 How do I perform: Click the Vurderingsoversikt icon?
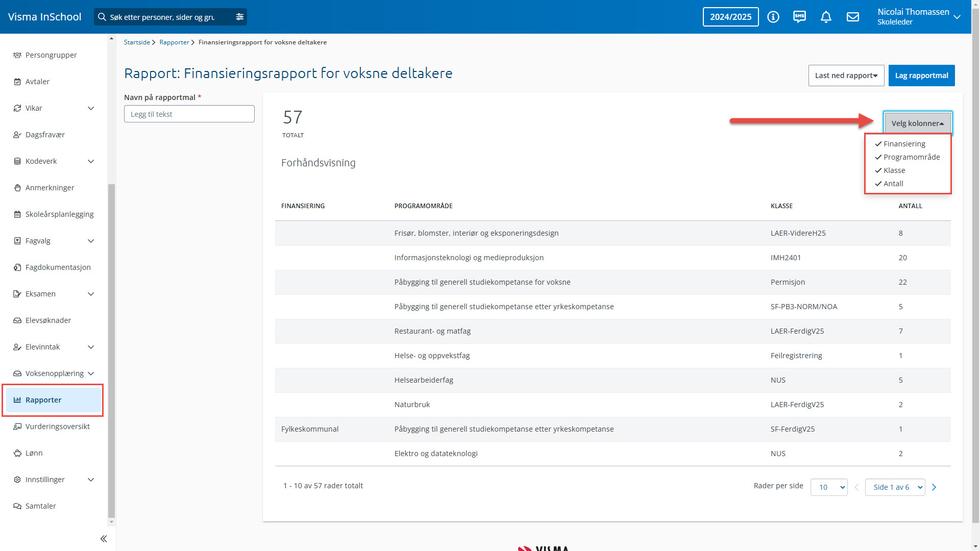click(17, 427)
